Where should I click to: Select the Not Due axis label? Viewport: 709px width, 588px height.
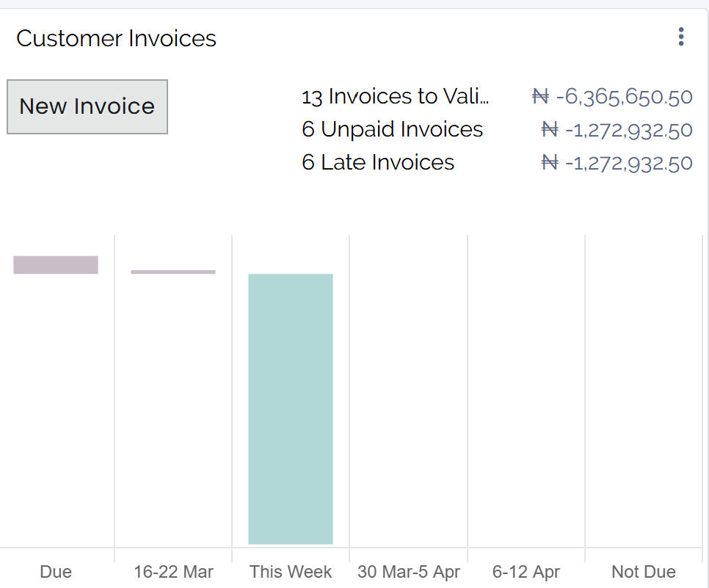[643, 571]
